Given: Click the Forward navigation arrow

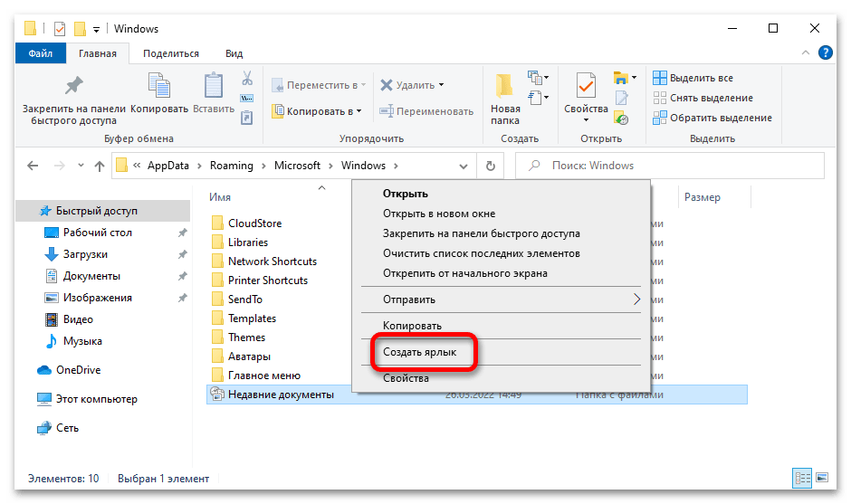Looking at the screenshot, I should click(59, 166).
